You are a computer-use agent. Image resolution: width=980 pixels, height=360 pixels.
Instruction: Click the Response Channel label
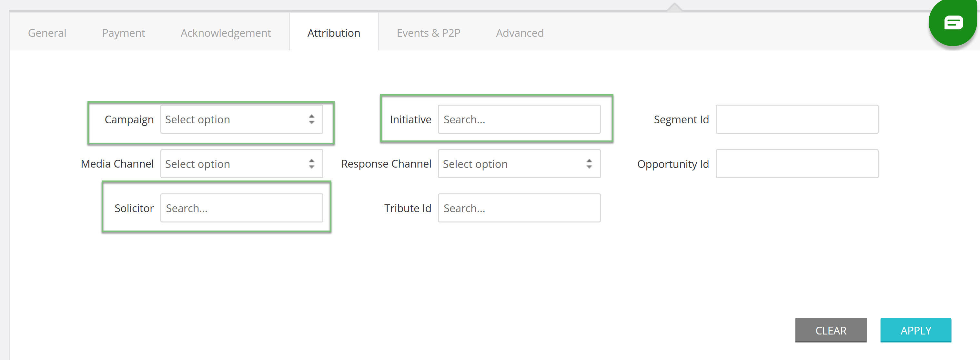pos(386,164)
